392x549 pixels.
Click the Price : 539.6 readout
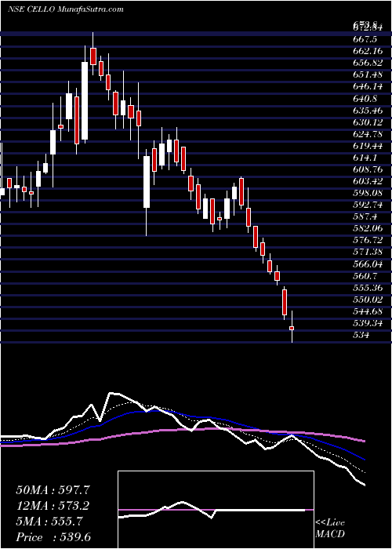click(53, 537)
